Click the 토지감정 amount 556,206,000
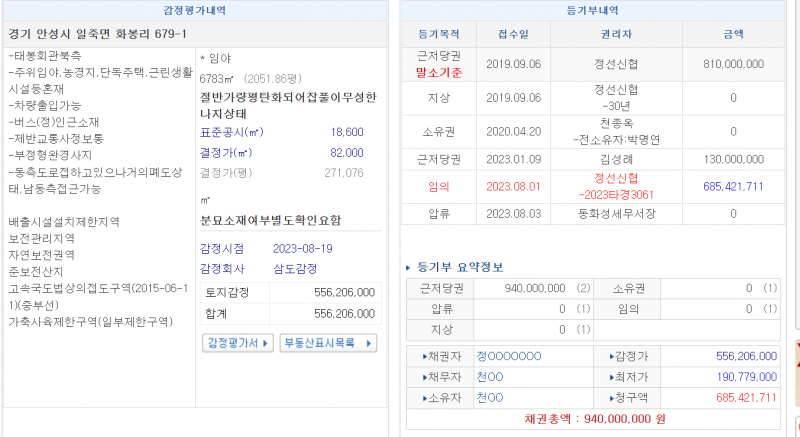 coord(344,293)
